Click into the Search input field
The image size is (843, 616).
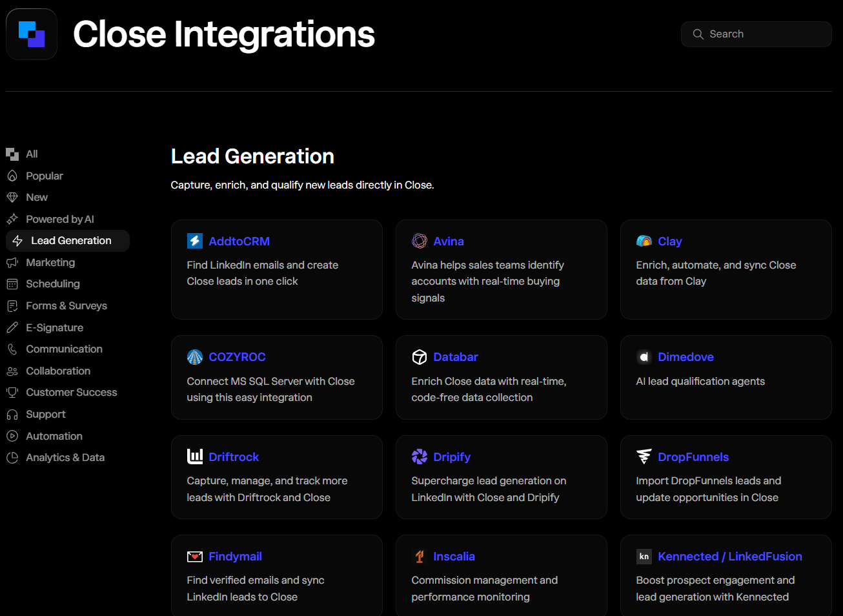pyautogui.click(x=757, y=34)
